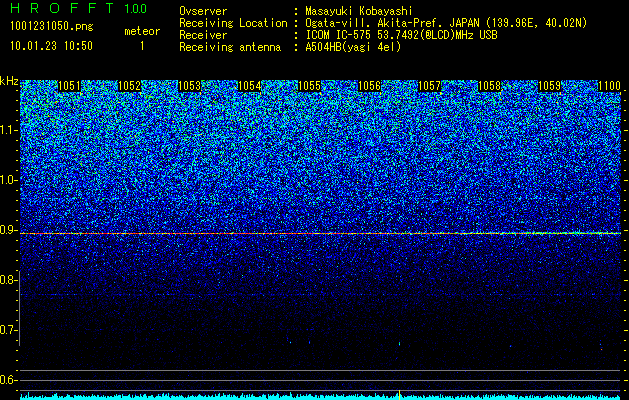
Task: Click observer name Masayuki Kobayashi
Action: tap(359, 12)
